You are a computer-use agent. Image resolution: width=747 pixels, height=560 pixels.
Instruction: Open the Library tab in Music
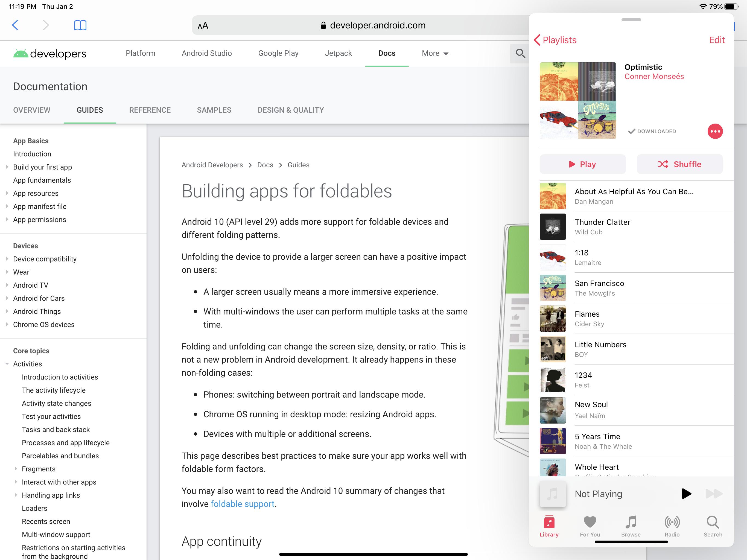[x=549, y=526]
